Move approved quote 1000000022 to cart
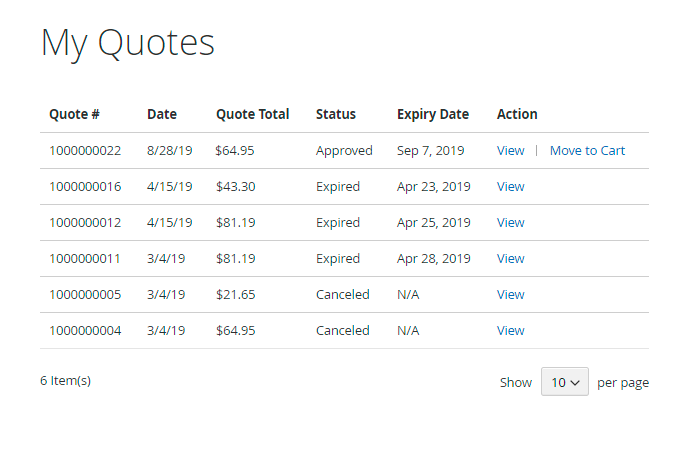685x450 pixels. 587,151
